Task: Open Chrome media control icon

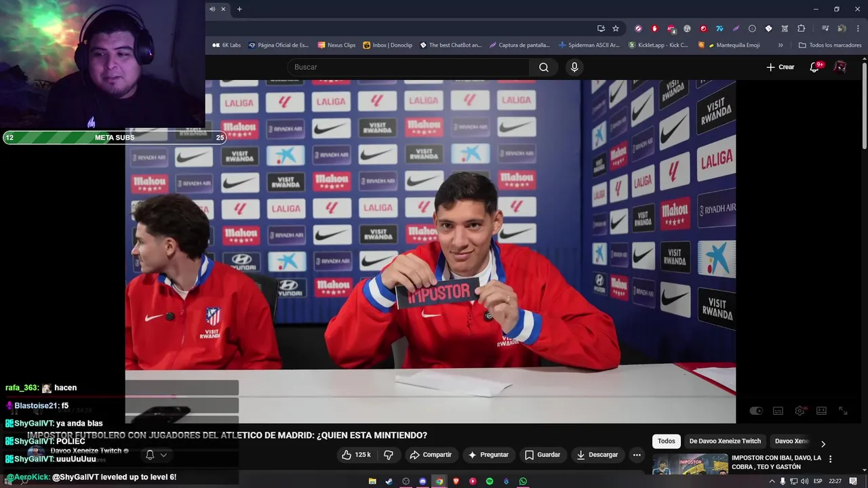Action: tap(825, 28)
